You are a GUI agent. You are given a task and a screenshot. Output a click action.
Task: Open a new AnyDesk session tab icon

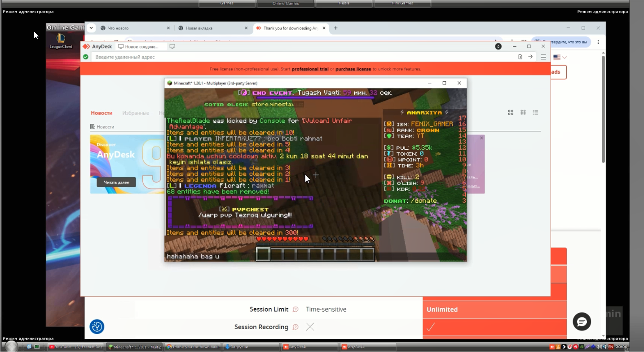click(x=172, y=46)
